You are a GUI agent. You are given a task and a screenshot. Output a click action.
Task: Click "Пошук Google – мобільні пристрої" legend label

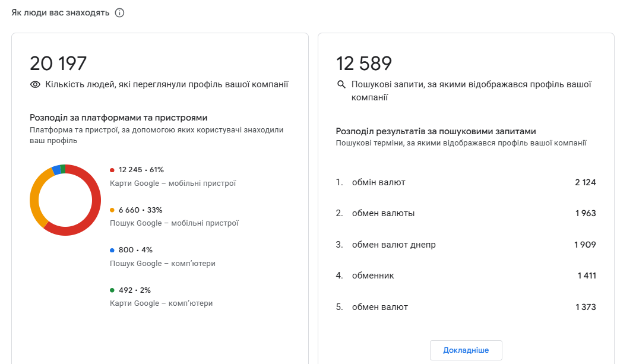(174, 223)
